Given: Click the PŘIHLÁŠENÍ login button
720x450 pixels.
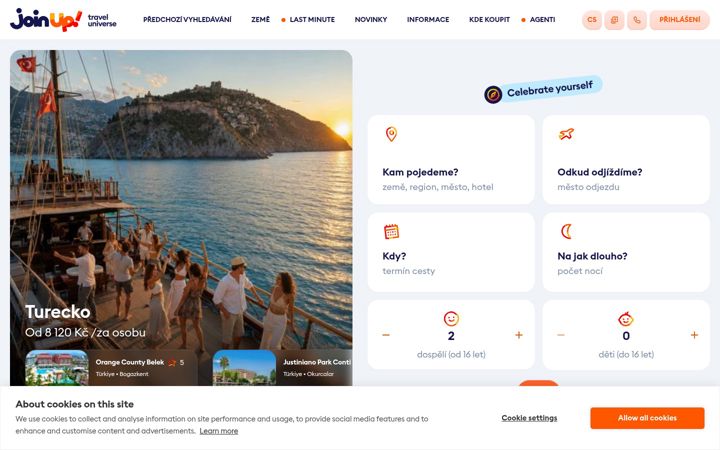Looking at the screenshot, I should 680,20.
